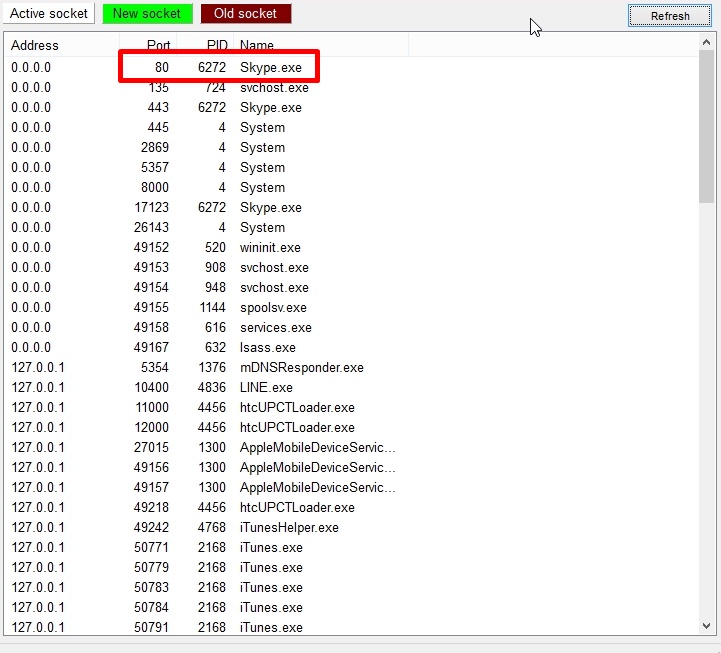Select the lsass.exe row
The width and height of the screenshot is (721, 653).
[x=351, y=347]
